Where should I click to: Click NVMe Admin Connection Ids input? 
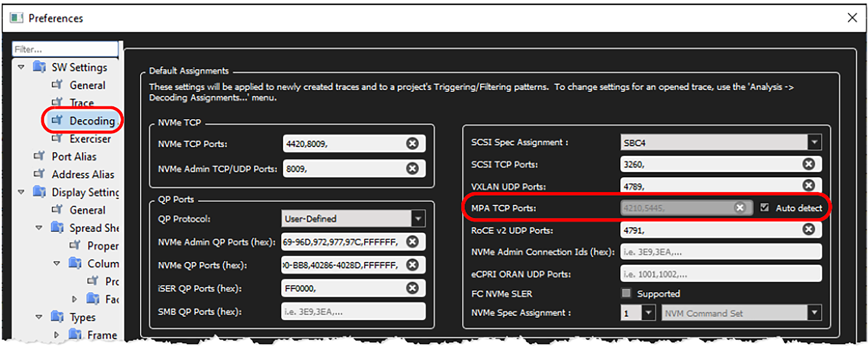pyautogui.click(x=721, y=252)
